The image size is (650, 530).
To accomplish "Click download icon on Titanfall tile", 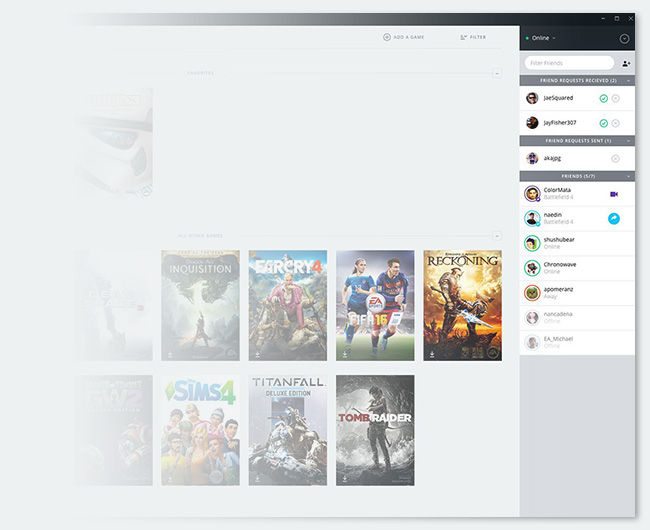I will [x=257, y=479].
